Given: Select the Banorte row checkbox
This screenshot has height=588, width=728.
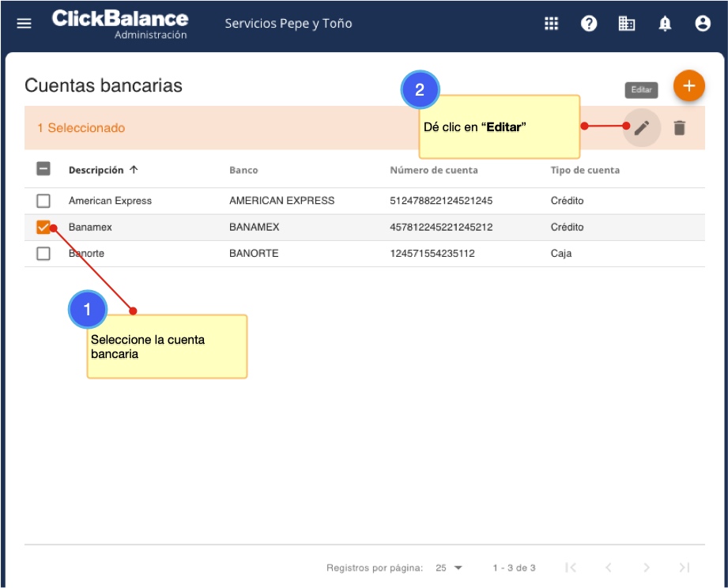Looking at the screenshot, I should click(43, 254).
